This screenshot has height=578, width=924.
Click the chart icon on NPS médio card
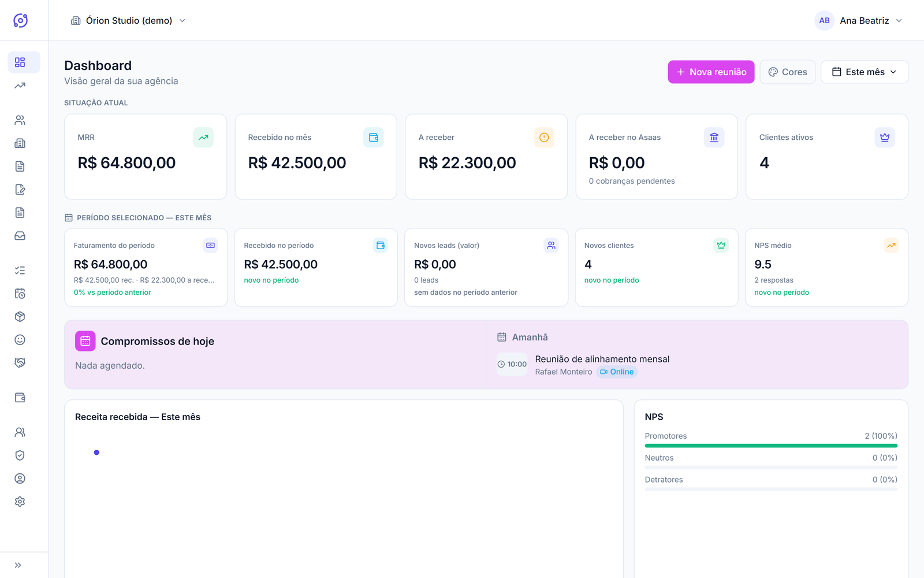tap(892, 246)
